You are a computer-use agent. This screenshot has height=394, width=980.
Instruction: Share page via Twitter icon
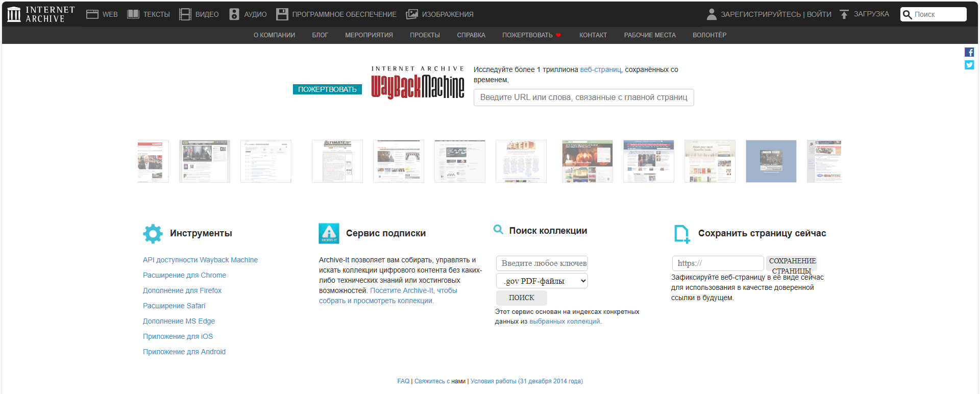969,65
